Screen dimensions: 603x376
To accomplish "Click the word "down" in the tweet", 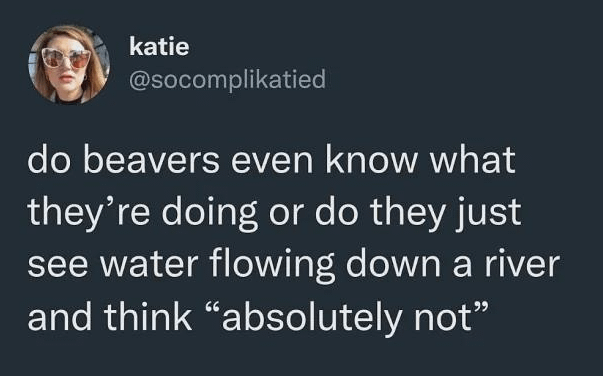I will coord(393,264).
